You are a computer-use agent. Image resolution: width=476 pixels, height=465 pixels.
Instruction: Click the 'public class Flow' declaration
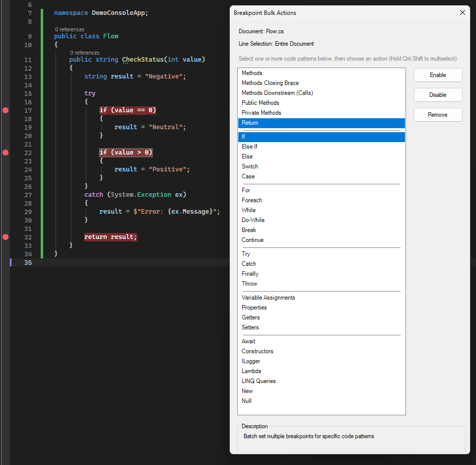pyautogui.click(x=86, y=36)
